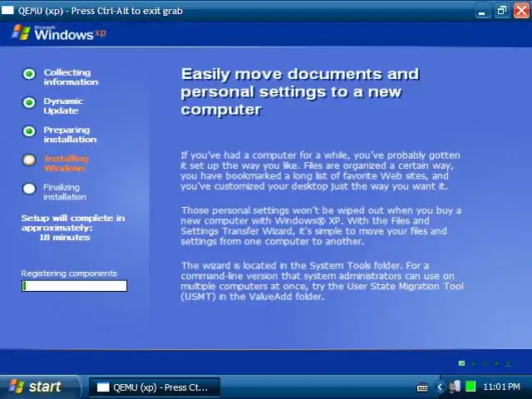
Task: Click the QEMU title bar text
Action: pos(101,11)
